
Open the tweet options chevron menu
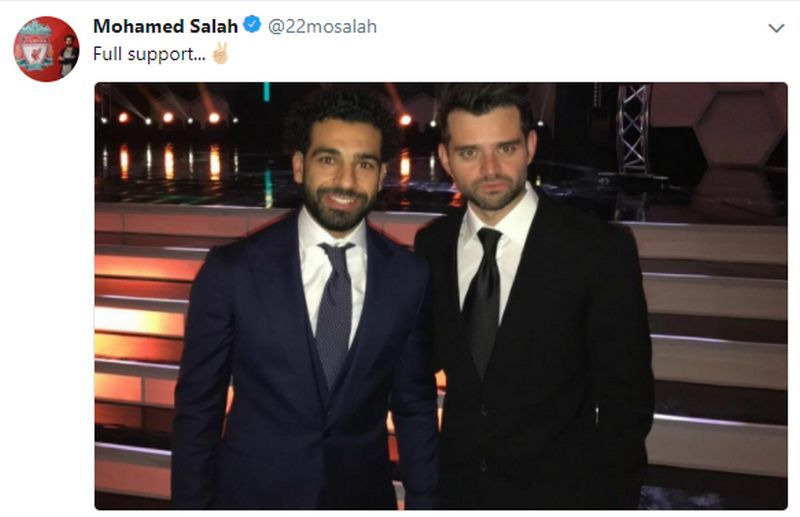(776, 28)
